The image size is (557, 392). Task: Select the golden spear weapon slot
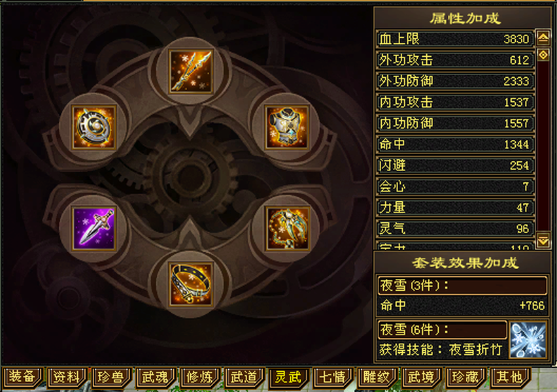pos(191,71)
